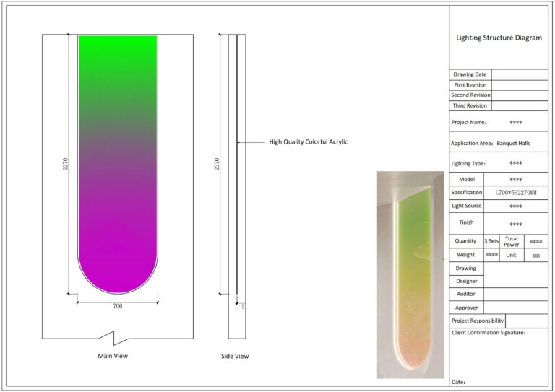
Task: Click the High Quality Colorful Acrylic annotation
Action: coord(309,142)
